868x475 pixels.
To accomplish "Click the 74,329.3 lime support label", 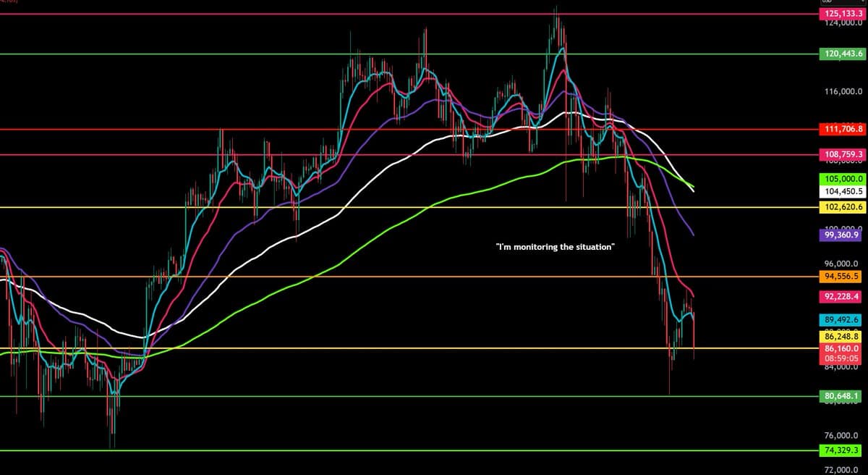I will coord(841,450).
